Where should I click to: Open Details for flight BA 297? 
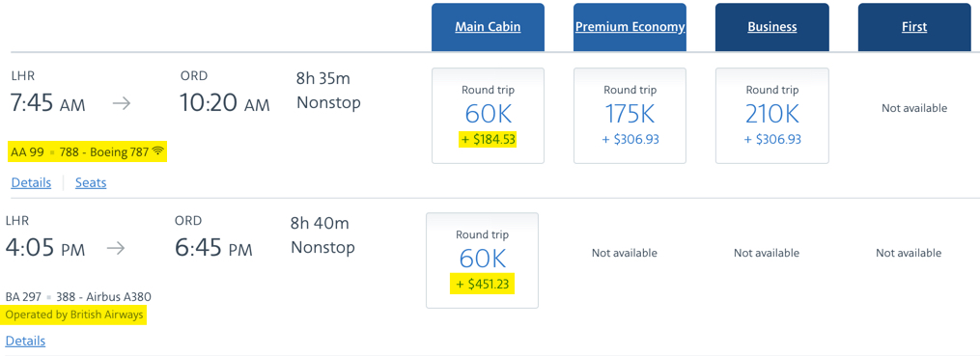coord(25,341)
